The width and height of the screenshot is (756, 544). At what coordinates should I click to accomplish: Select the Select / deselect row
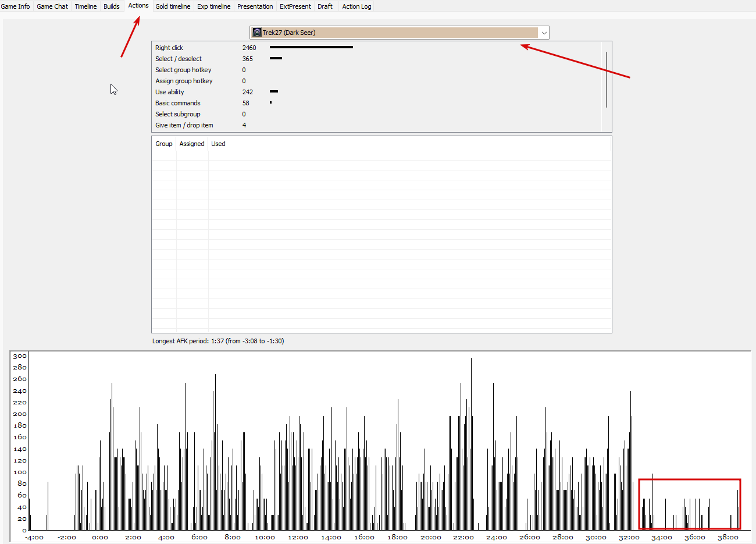pos(376,59)
